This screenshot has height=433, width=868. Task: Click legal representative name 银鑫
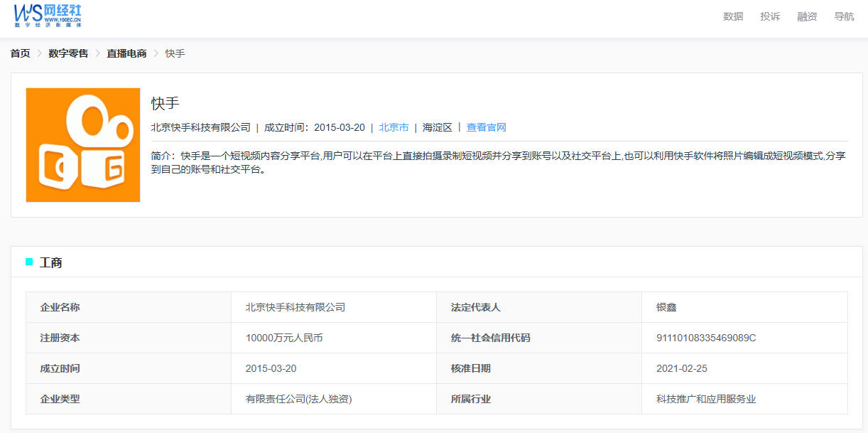(x=666, y=307)
